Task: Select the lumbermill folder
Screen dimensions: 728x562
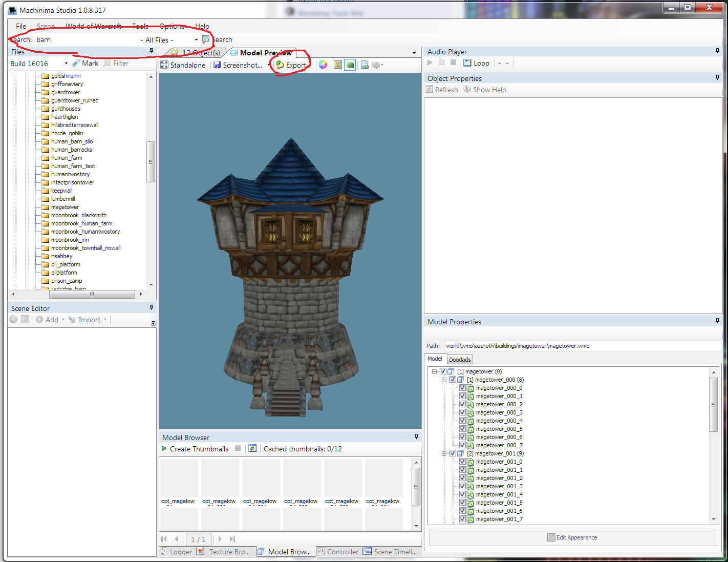Action: 63,199
